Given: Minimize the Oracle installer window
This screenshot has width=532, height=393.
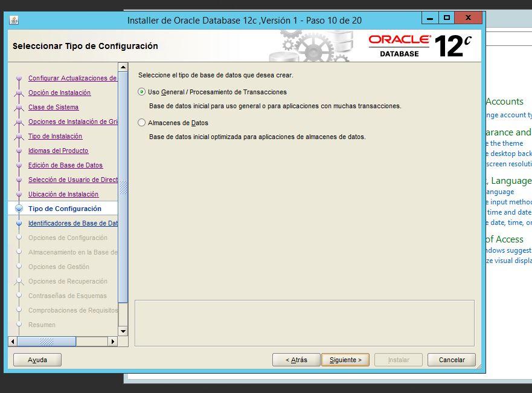Looking at the screenshot, I should [x=430, y=18].
